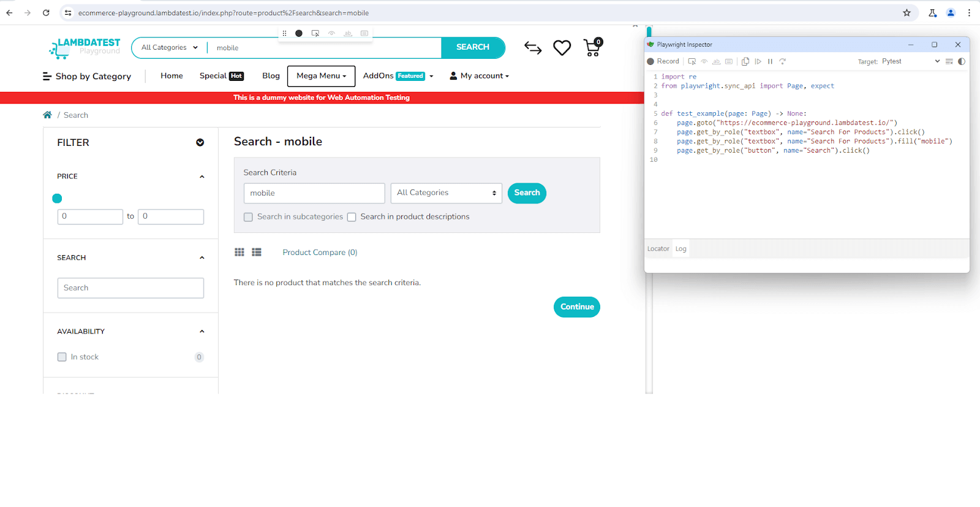
Task: Click the header search box containing 'mobile'
Action: click(324, 48)
